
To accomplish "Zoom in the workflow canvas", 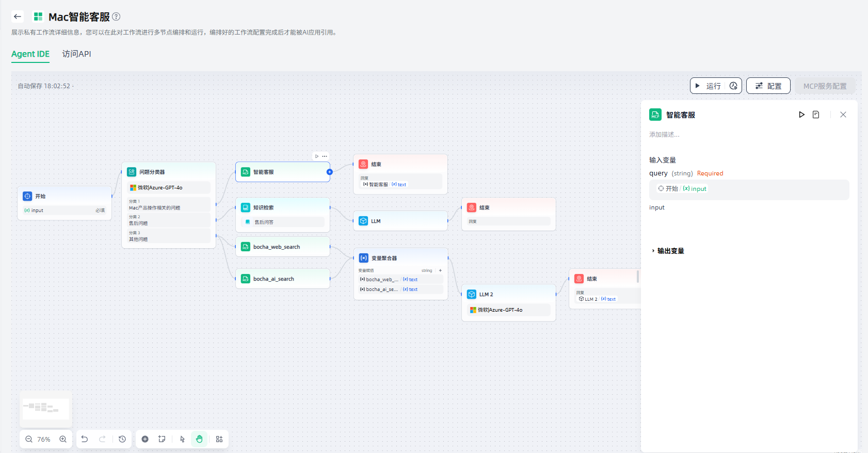I will 63,439.
